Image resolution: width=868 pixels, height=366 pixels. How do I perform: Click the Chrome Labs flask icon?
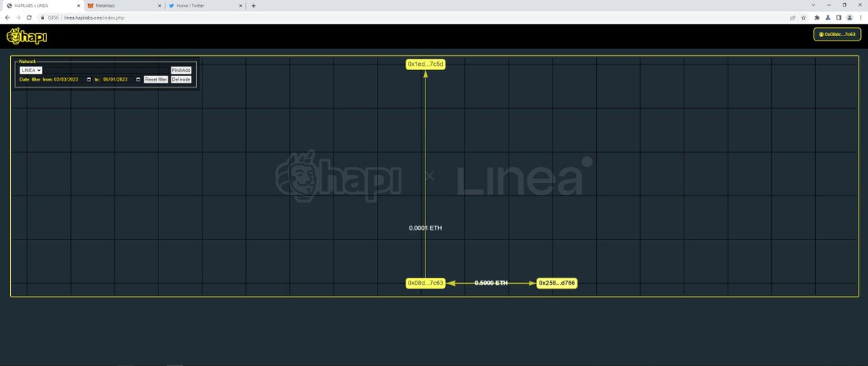(x=828, y=17)
